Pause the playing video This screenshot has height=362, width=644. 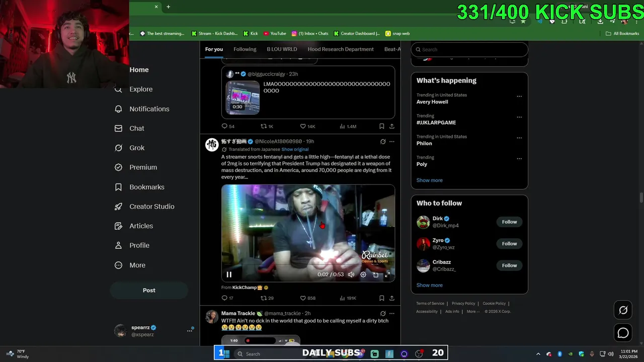point(229,275)
